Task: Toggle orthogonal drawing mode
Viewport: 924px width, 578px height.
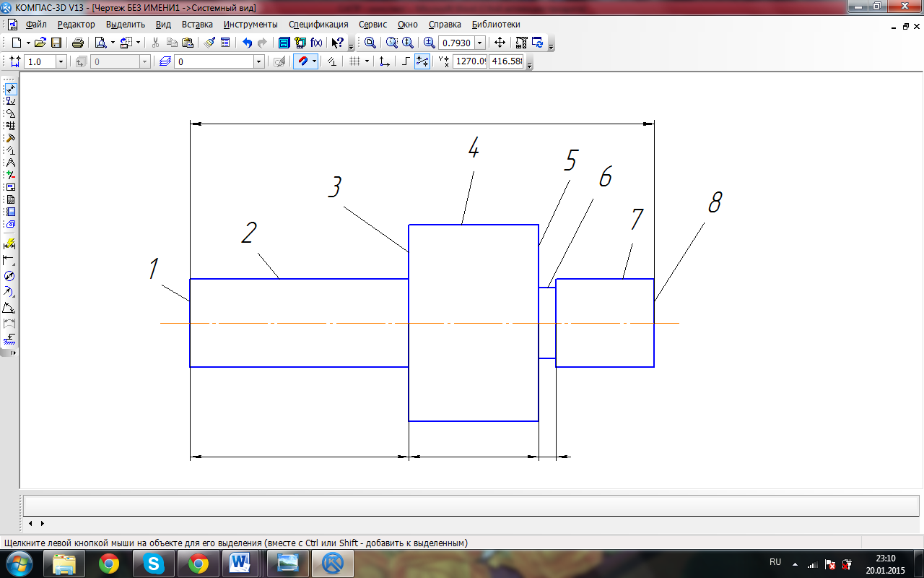Action: (406, 61)
